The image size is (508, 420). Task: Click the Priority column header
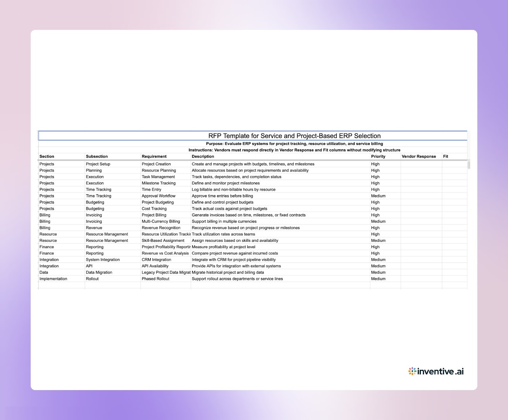point(378,156)
